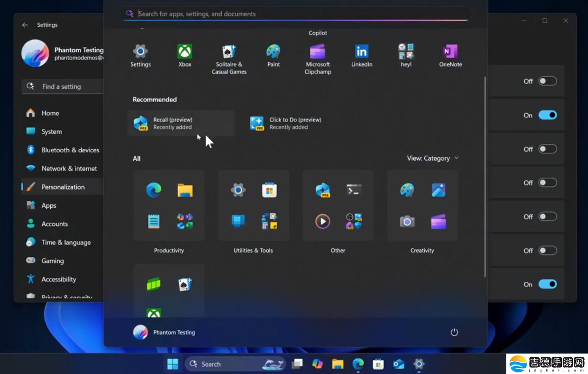Open the Utilities & Tools folder

click(x=253, y=205)
